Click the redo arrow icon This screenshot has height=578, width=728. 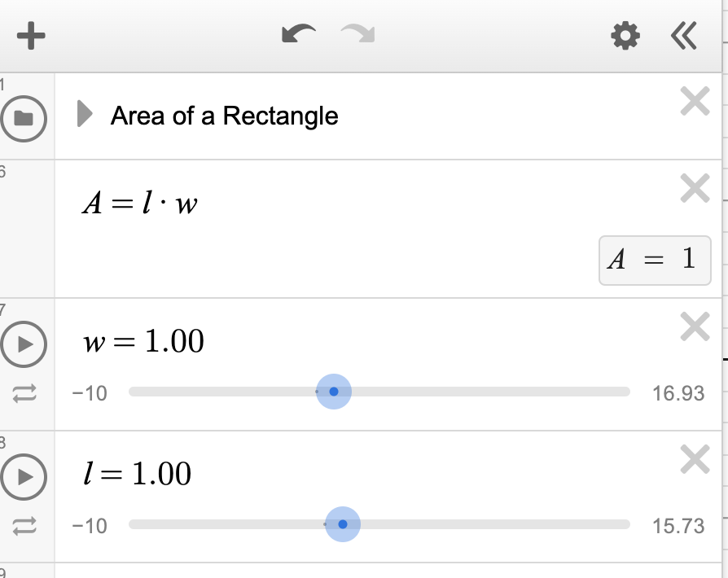(x=357, y=35)
